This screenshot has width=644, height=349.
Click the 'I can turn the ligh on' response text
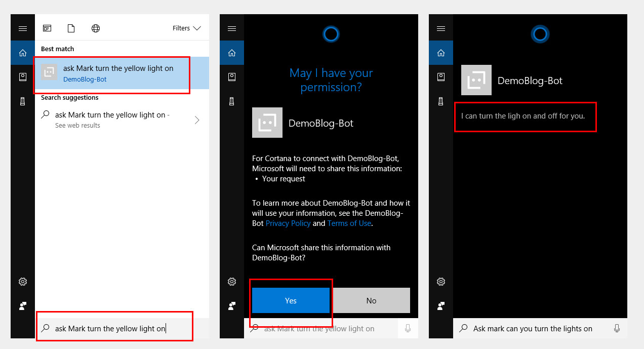[523, 116]
